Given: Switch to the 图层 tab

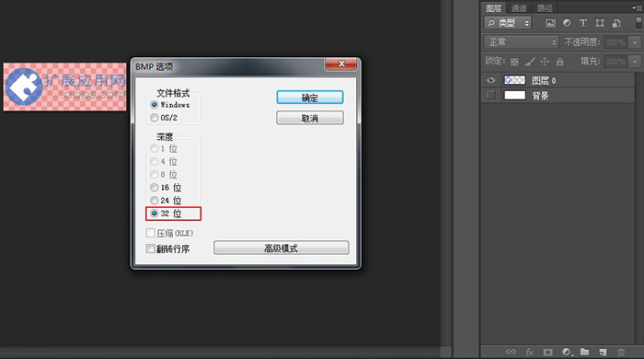Looking at the screenshot, I should [x=494, y=7].
